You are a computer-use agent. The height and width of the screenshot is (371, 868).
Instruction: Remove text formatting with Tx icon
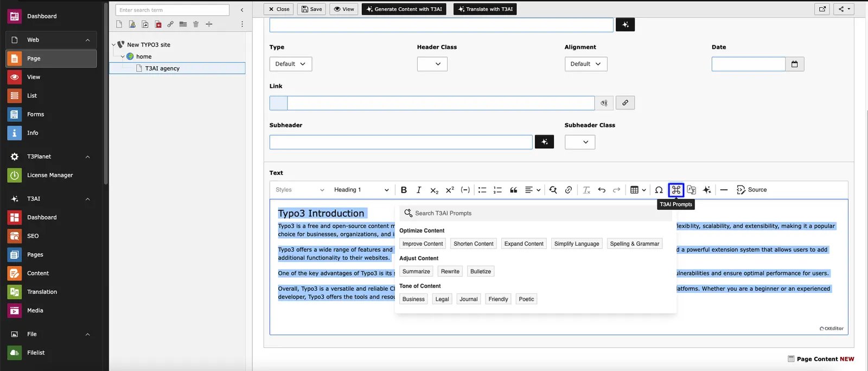(x=586, y=190)
